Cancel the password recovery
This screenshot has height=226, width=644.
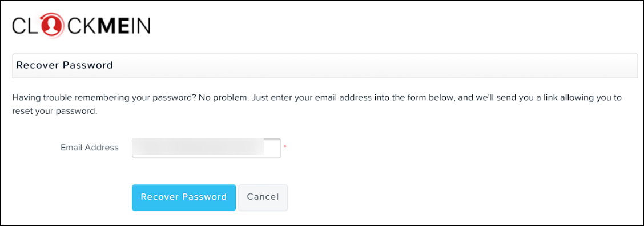(263, 197)
